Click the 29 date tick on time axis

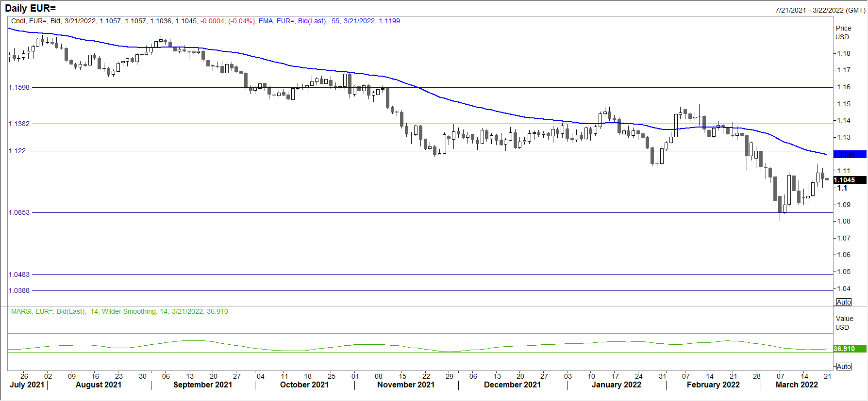click(x=450, y=376)
